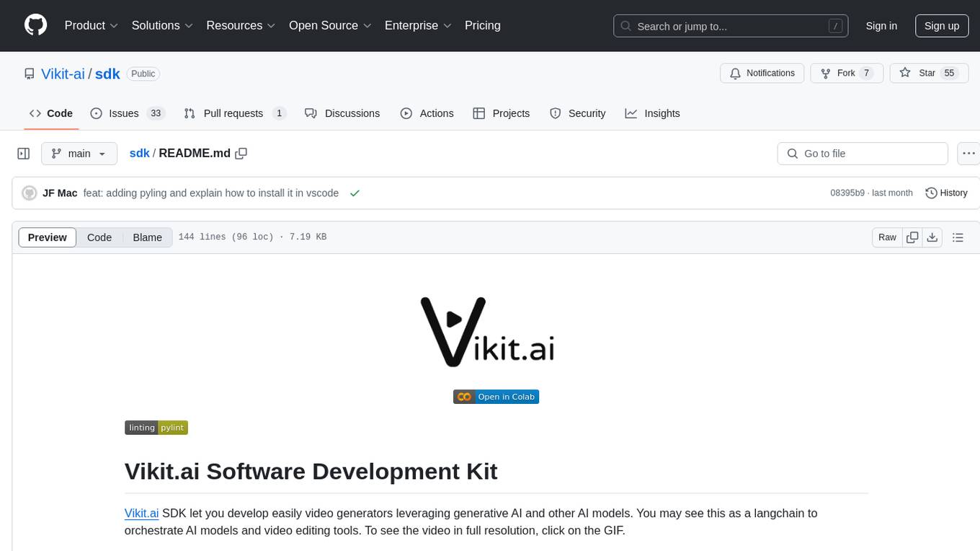
Task: Copy the README.md path icon
Action: point(241,154)
